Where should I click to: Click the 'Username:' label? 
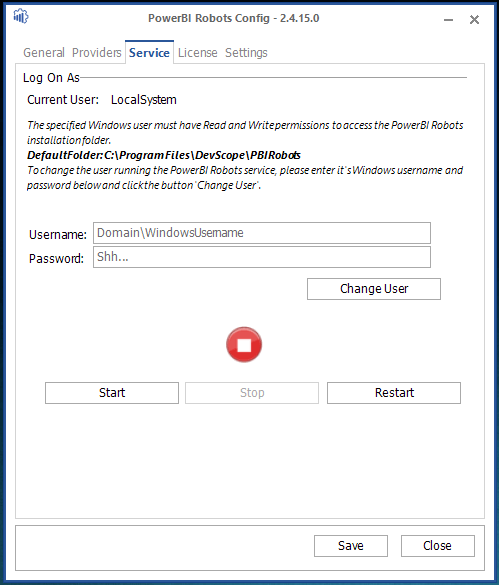pyautogui.click(x=57, y=235)
